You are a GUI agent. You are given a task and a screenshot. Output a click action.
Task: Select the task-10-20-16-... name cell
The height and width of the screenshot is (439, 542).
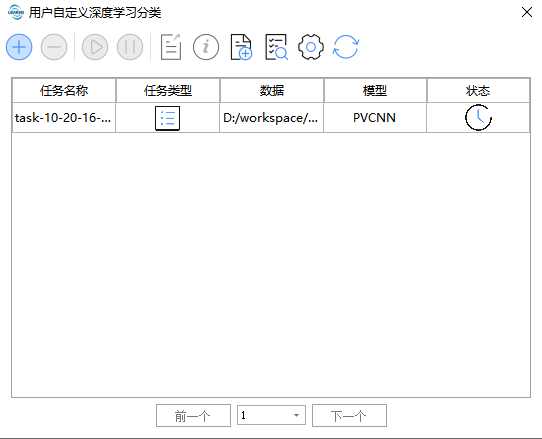click(x=64, y=118)
